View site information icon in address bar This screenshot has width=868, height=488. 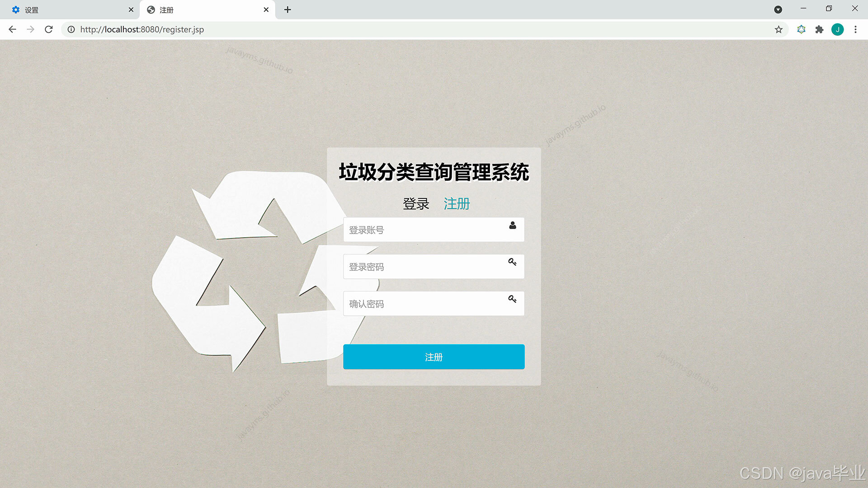pos(71,29)
